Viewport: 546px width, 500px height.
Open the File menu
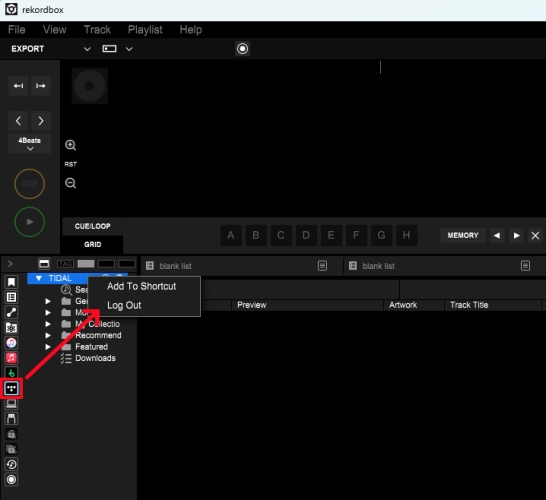point(17,30)
